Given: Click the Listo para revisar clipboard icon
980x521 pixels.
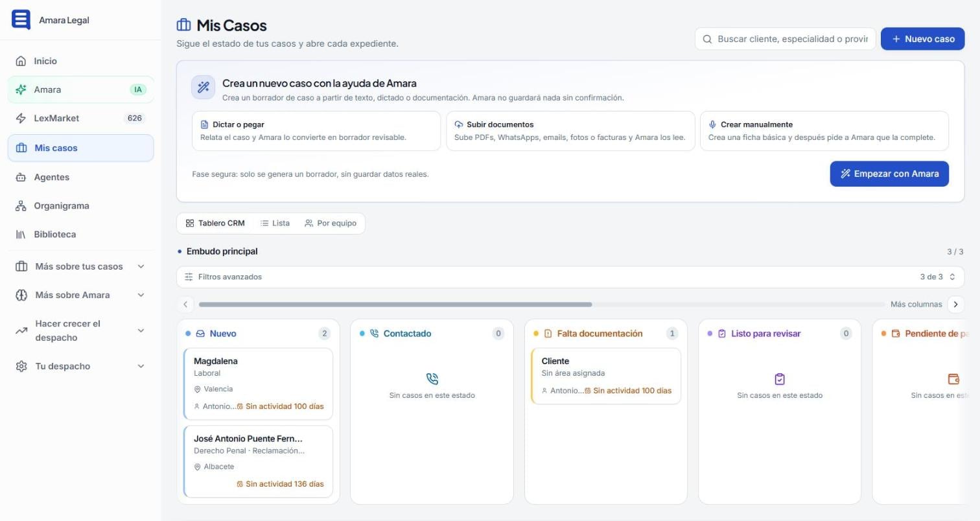Looking at the screenshot, I should pos(721,334).
